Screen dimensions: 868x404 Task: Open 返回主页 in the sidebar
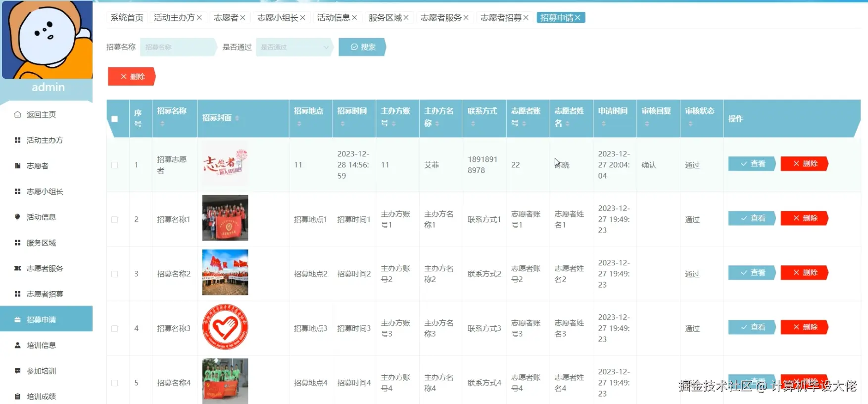(41, 114)
